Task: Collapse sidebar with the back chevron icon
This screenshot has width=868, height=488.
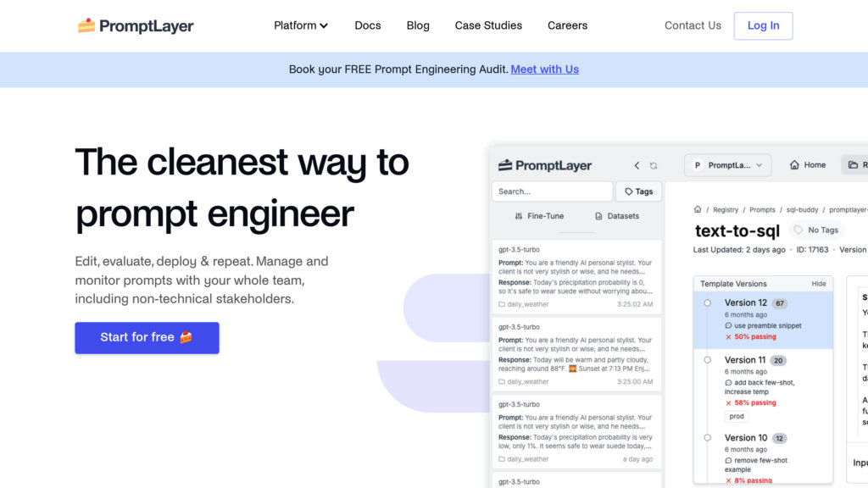Action: click(x=637, y=165)
